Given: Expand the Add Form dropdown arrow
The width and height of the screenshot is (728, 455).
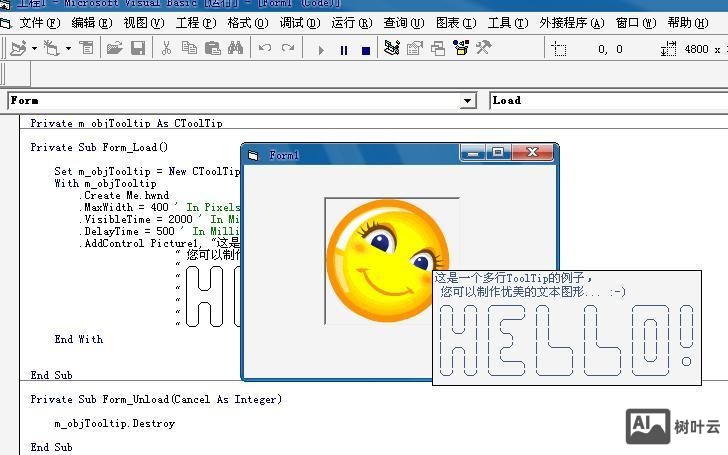Looking at the screenshot, I should coord(68,48).
